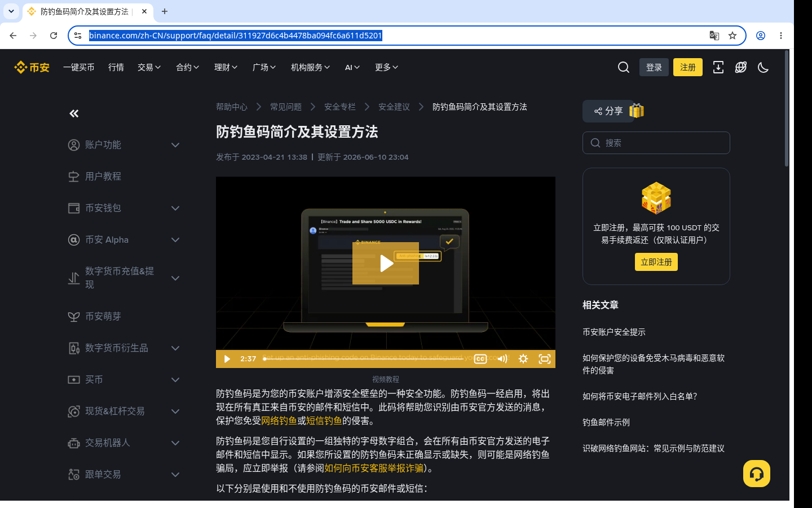Reload the page in browser
This screenshot has width=812, height=508.
[x=54, y=36]
